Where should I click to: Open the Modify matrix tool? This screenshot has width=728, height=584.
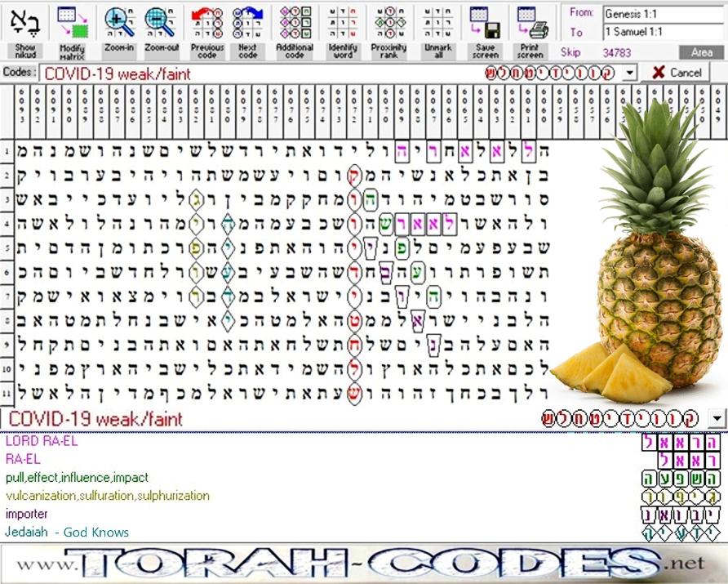[x=72, y=32]
